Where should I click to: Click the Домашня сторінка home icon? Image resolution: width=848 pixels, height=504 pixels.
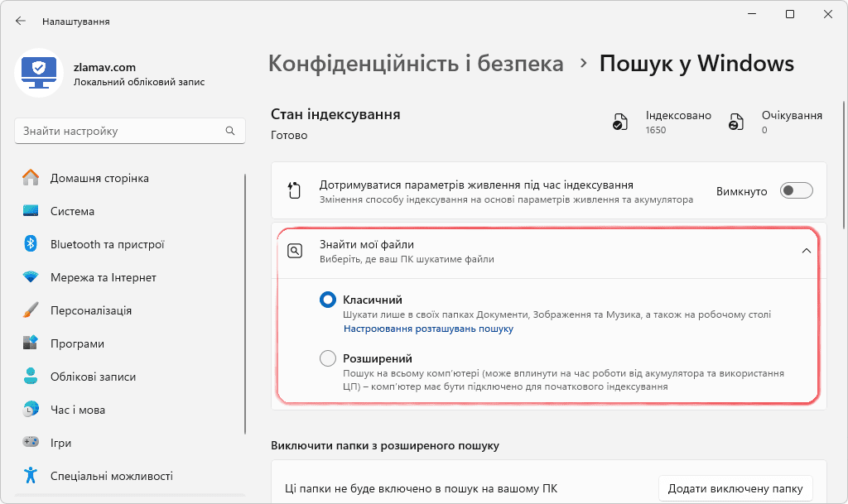[x=31, y=178]
